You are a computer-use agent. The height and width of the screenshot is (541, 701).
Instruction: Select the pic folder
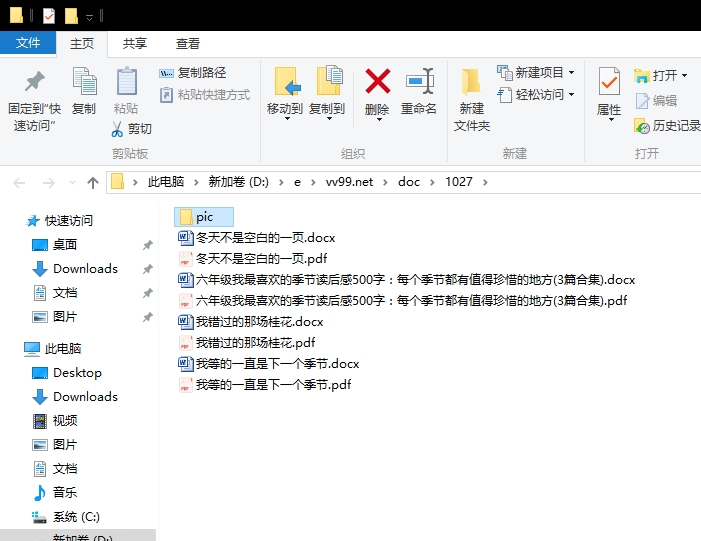click(204, 217)
